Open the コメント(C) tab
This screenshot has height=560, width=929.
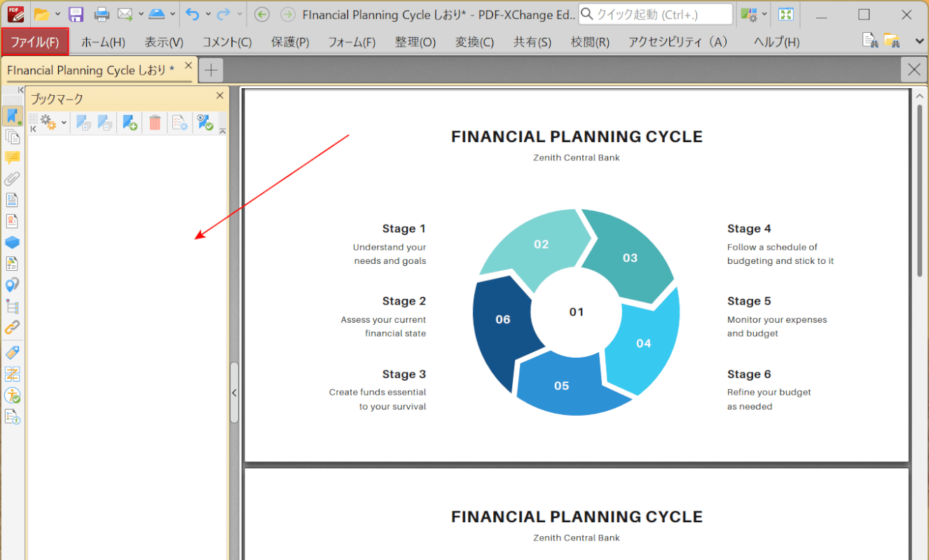click(227, 42)
